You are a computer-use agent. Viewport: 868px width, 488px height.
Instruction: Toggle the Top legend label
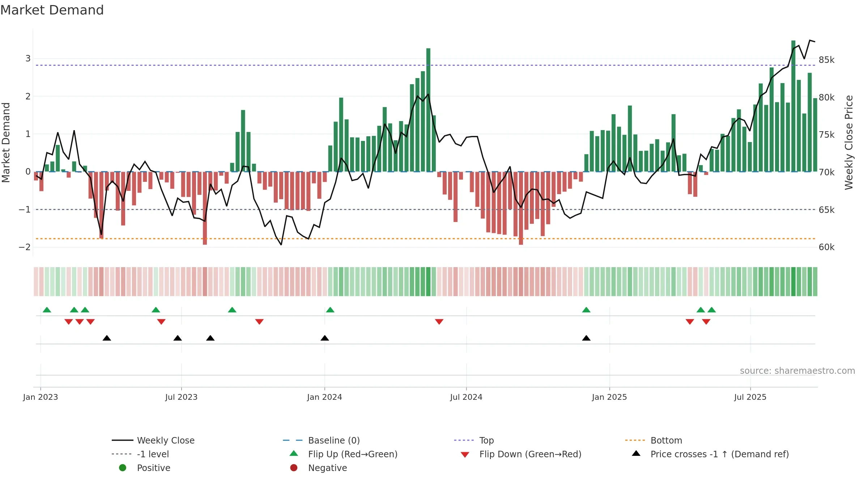click(486, 440)
